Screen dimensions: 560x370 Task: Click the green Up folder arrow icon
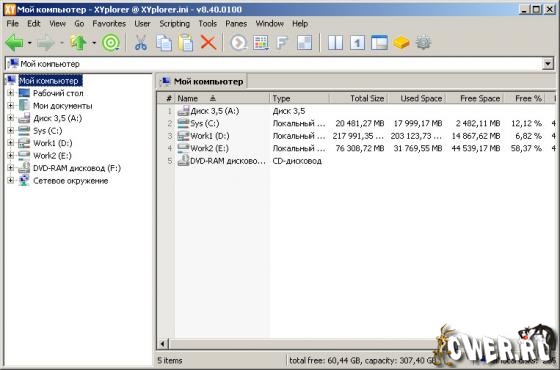point(78,43)
